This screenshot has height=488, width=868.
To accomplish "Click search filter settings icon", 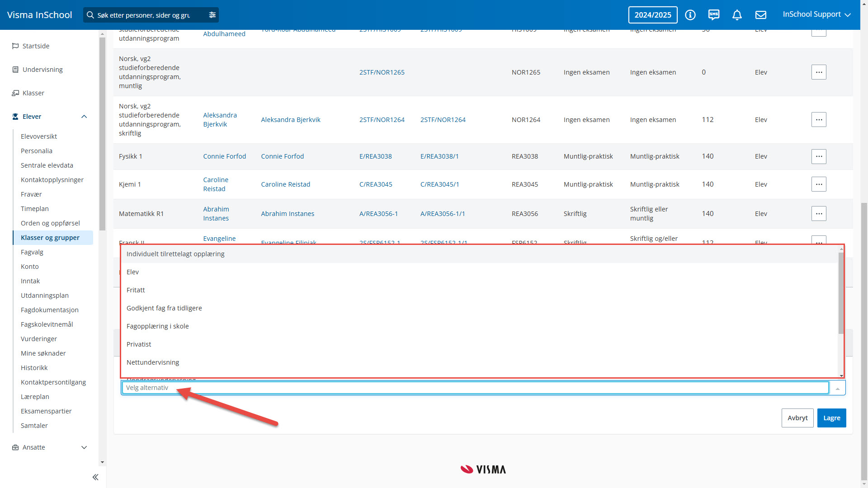I will 212,15.
